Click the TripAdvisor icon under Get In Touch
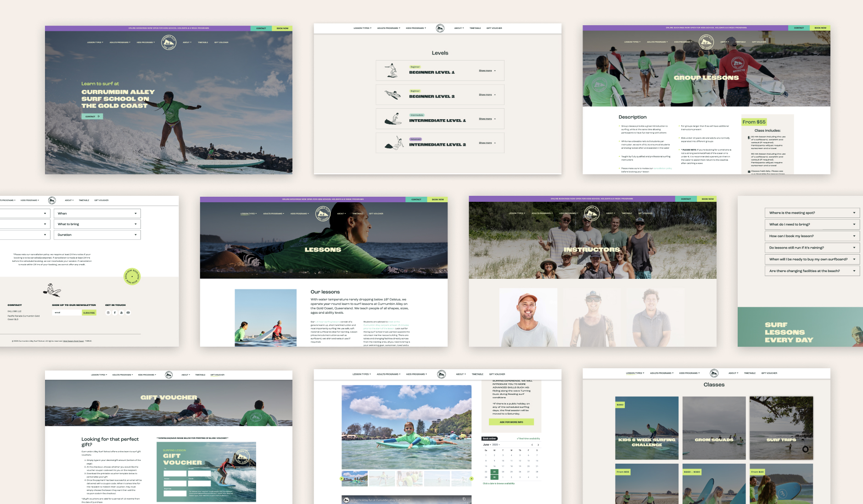This screenshot has height=504, width=863. 128,313
